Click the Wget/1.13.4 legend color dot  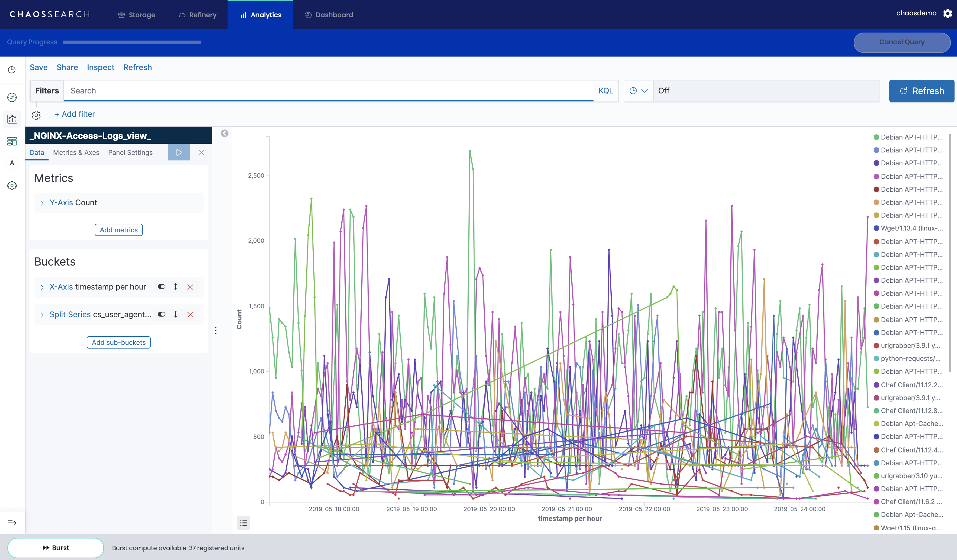click(x=876, y=228)
